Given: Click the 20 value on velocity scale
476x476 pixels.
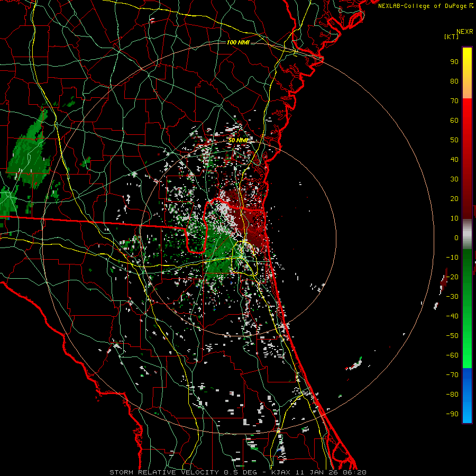Looking at the screenshot, I should [454, 199].
